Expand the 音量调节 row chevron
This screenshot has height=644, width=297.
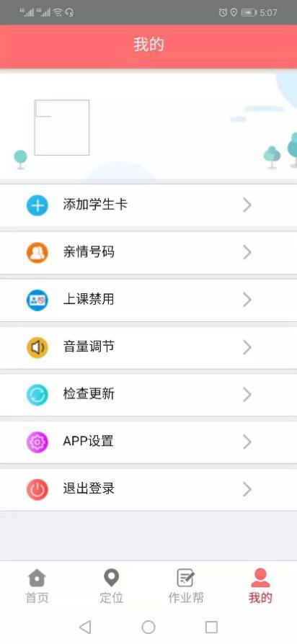tap(247, 347)
